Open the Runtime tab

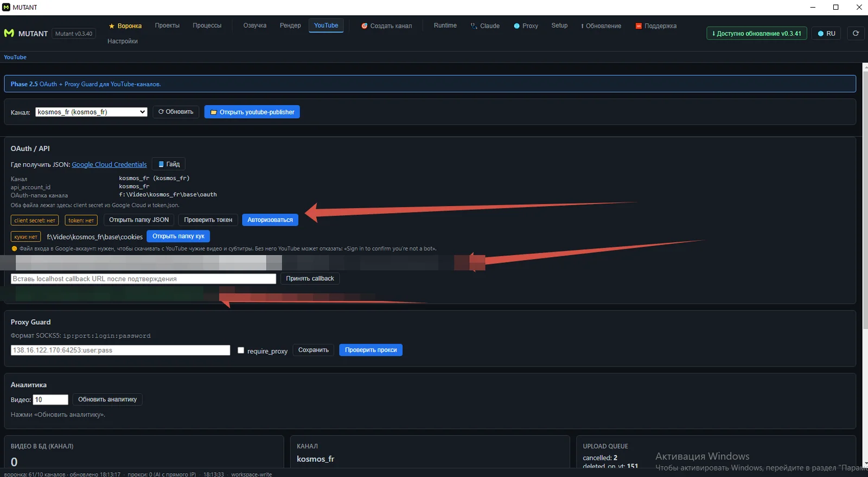coord(445,25)
